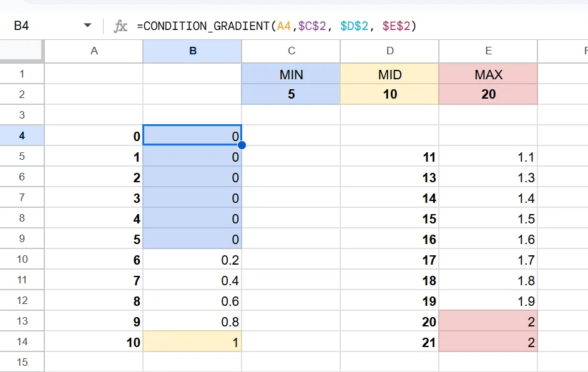Select row 10 header
The width and height of the screenshot is (588, 372).
pos(22,259)
